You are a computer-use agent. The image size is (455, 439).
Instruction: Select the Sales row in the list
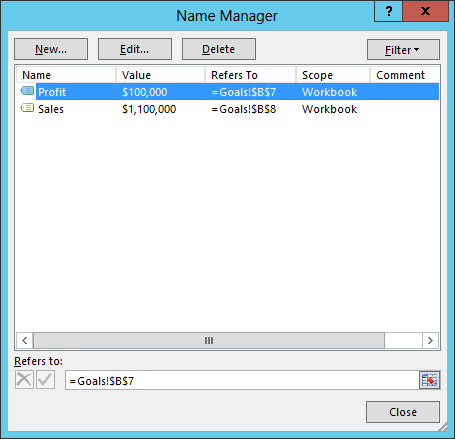click(x=228, y=109)
